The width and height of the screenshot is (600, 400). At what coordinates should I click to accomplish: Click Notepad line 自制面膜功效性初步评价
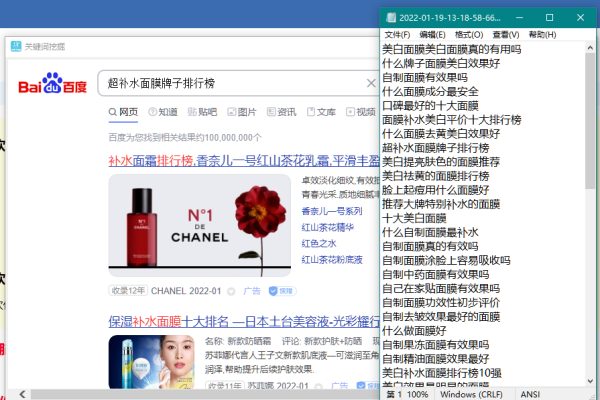[441, 302]
